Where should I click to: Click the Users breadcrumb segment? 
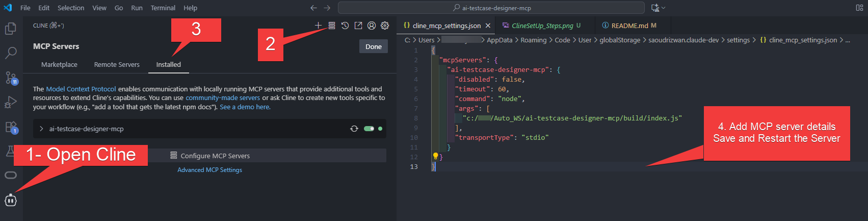pyautogui.click(x=427, y=40)
